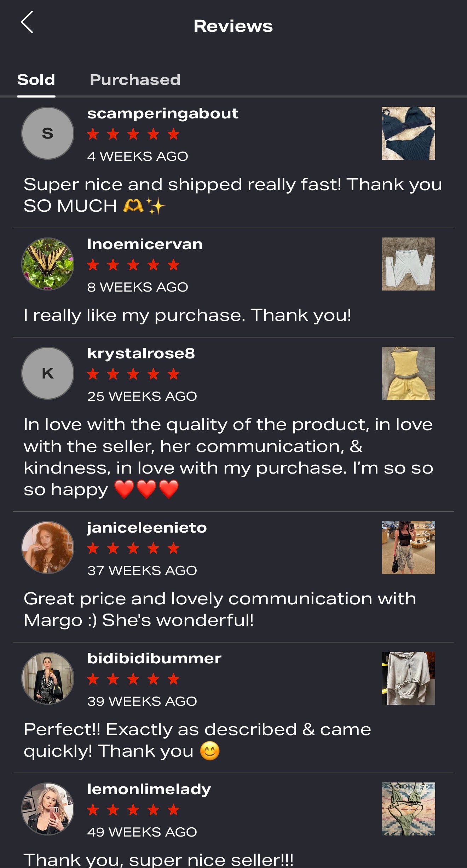View the yellow top and shorts thumbnail
The height and width of the screenshot is (868, 467).
point(409,373)
